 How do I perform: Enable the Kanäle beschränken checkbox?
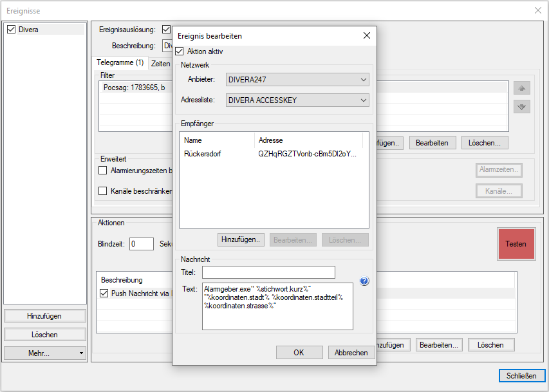(102, 191)
